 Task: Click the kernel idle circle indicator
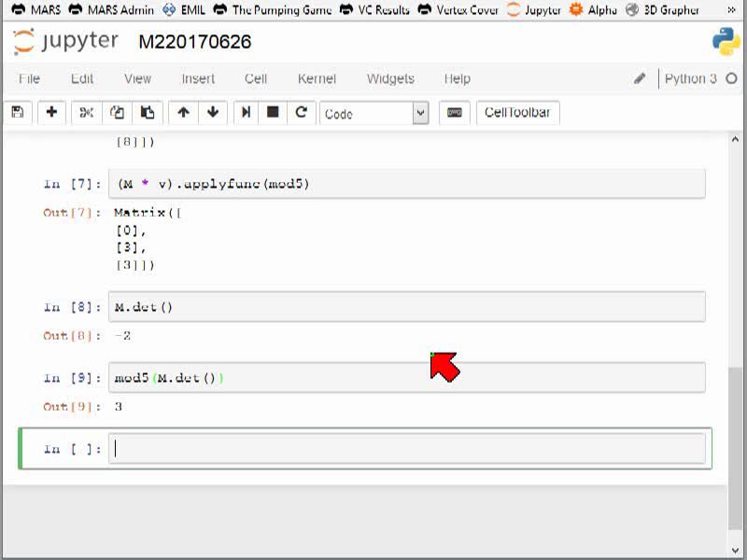731,78
